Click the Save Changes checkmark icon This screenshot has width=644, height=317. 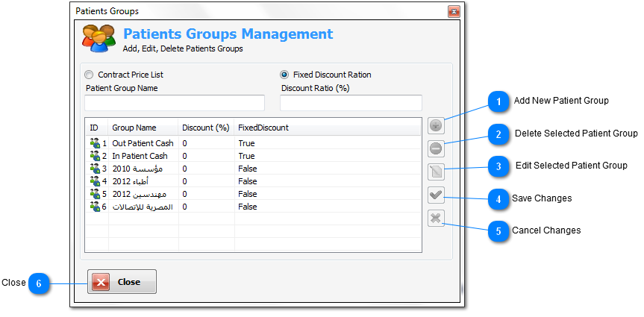437,195
